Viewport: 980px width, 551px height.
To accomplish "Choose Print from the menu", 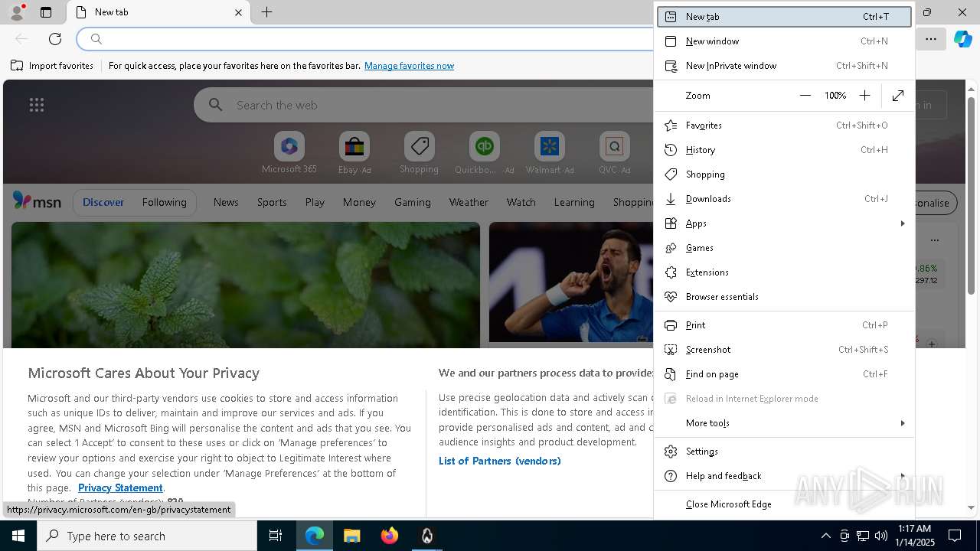I will coord(784,325).
